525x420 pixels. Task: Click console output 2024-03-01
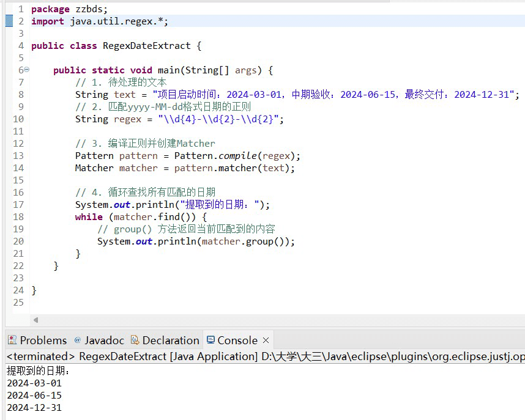34,383
